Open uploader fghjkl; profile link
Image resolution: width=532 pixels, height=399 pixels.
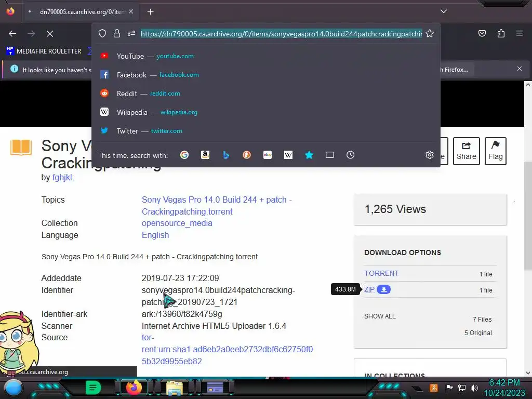(63, 178)
